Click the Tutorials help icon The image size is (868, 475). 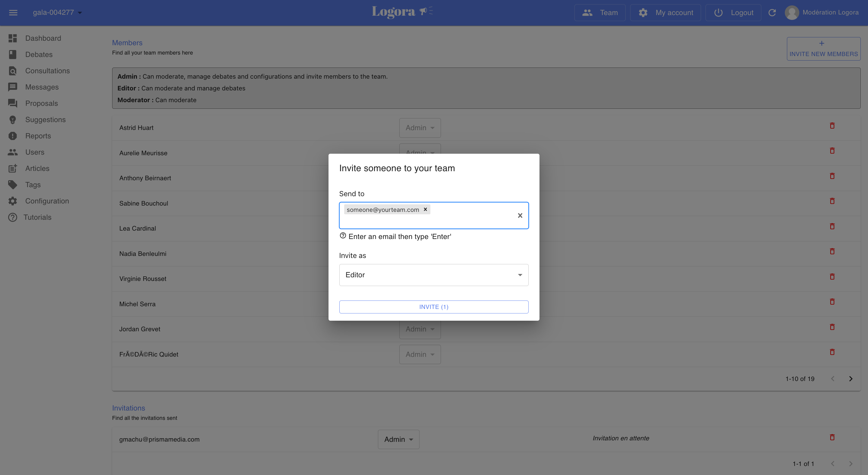pos(12,217)
